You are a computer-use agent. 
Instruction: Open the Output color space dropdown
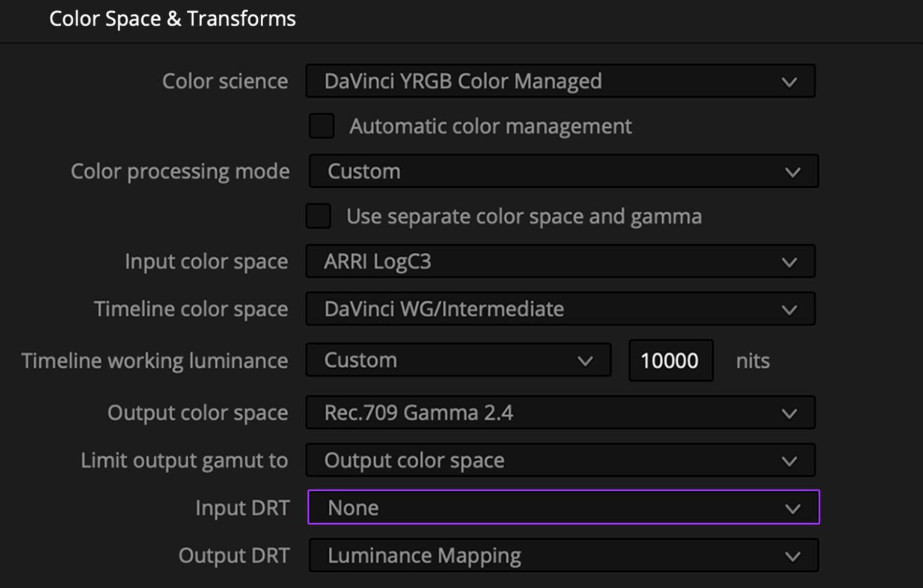[559, 413]
